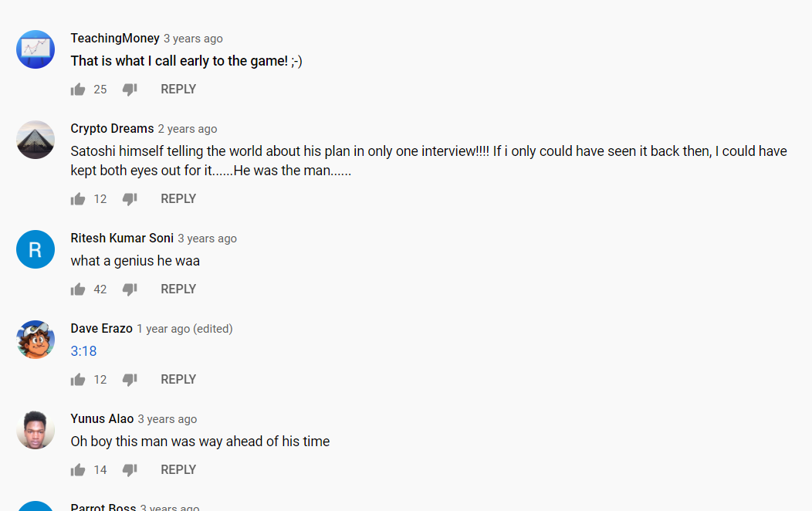Reply to Crypto Dreams' comment

178,199
